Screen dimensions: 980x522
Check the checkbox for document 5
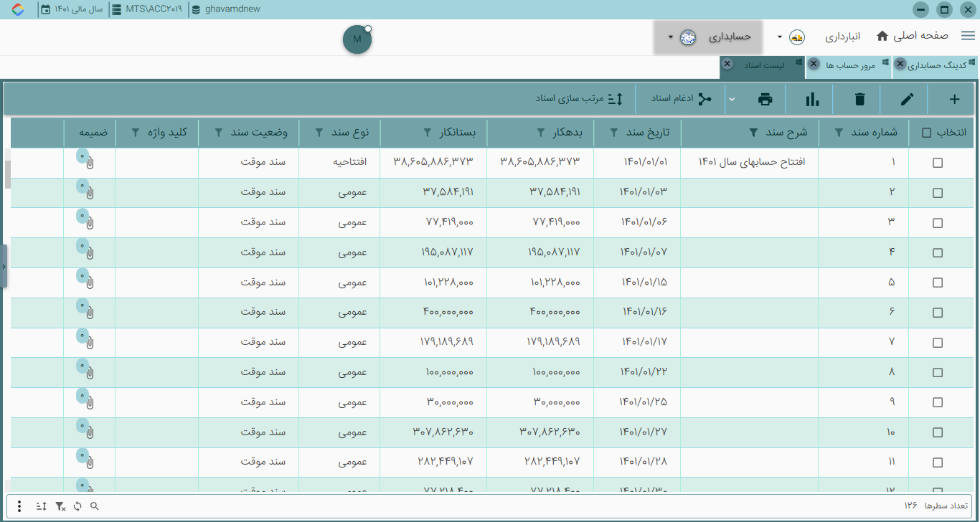point(938,283)
